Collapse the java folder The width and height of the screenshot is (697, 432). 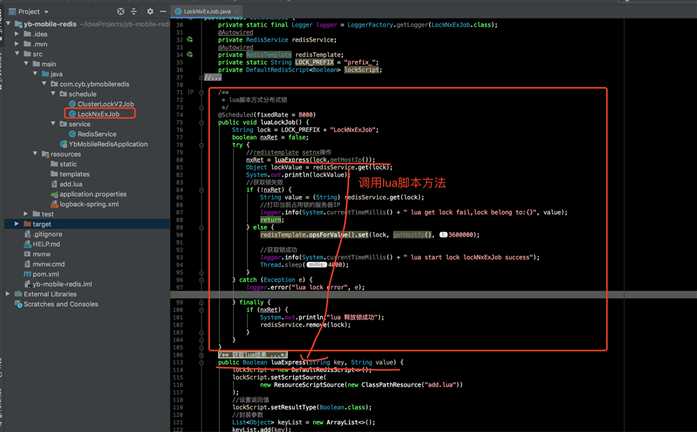35,74
